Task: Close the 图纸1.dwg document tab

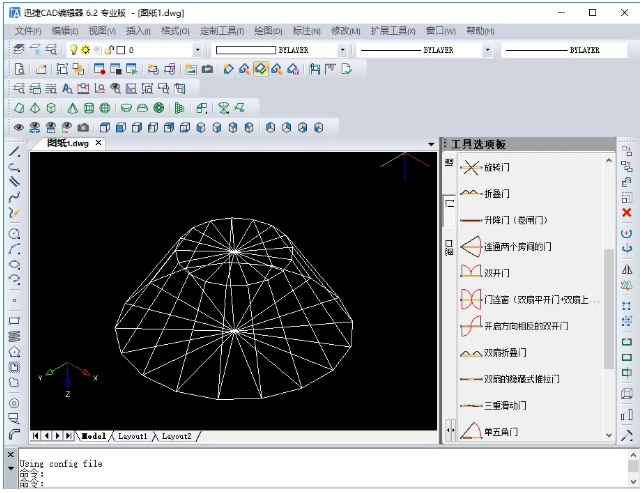Action: pyautogui.click(x=98, y=143)
